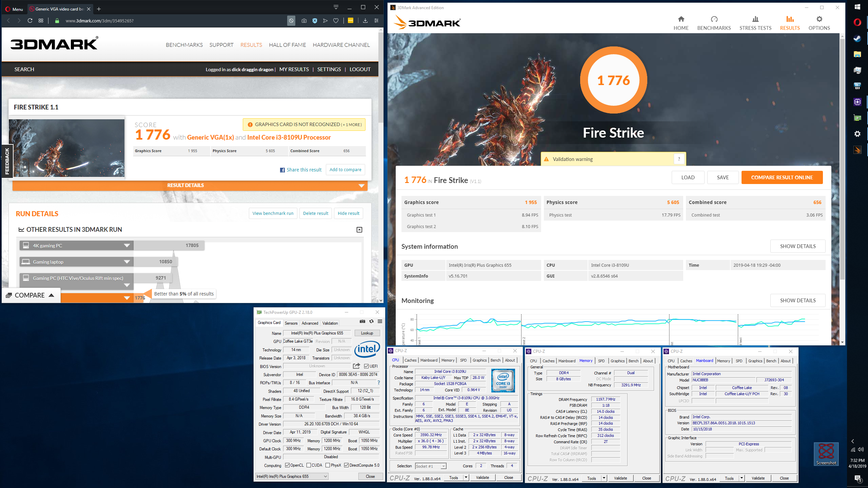Open Caches tab in CPU-Z CPU window
Screen dimensions: 868x488
click(x=410, y=360)
